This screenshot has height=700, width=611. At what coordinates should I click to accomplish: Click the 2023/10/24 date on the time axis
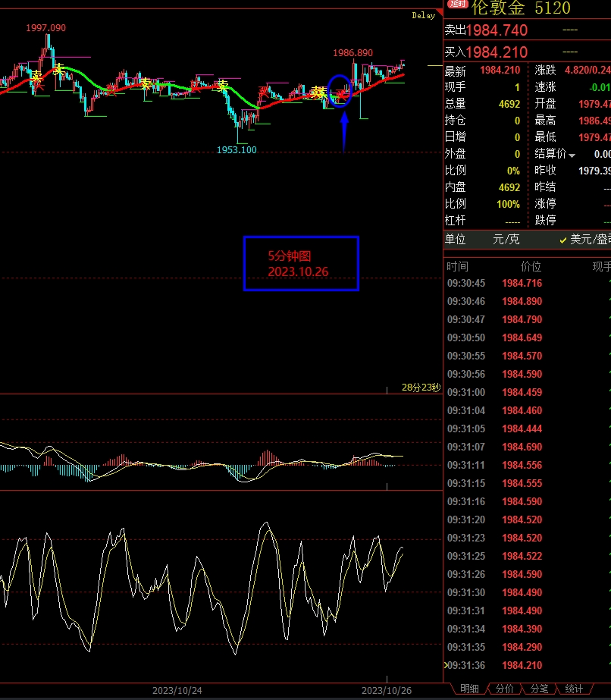177,691
